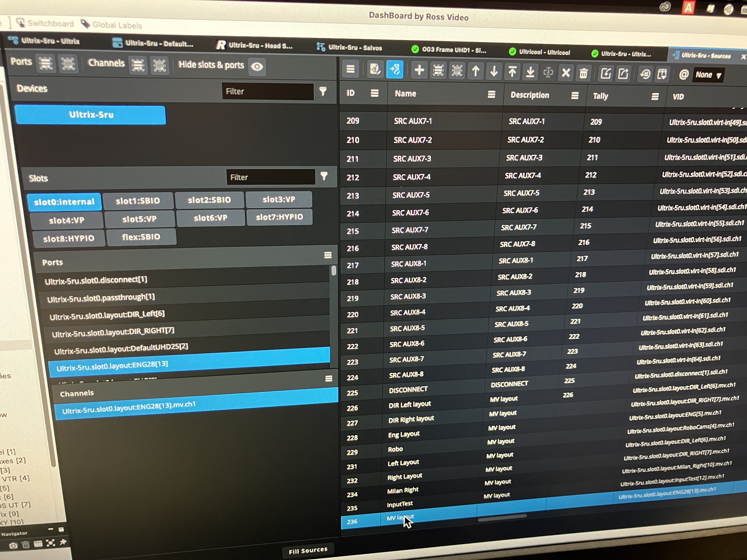Click the Ports list scrollbar thumb

[x=334, y=271]
